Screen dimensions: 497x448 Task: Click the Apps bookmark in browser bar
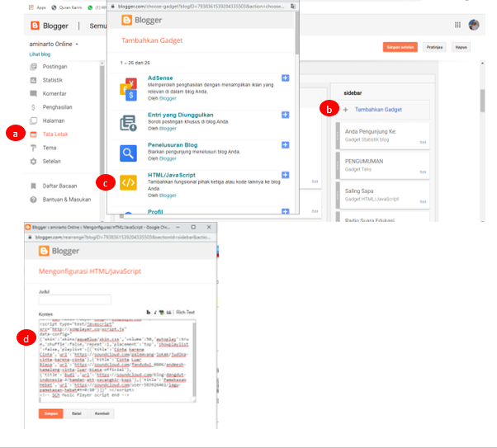(x=37, y=7)
